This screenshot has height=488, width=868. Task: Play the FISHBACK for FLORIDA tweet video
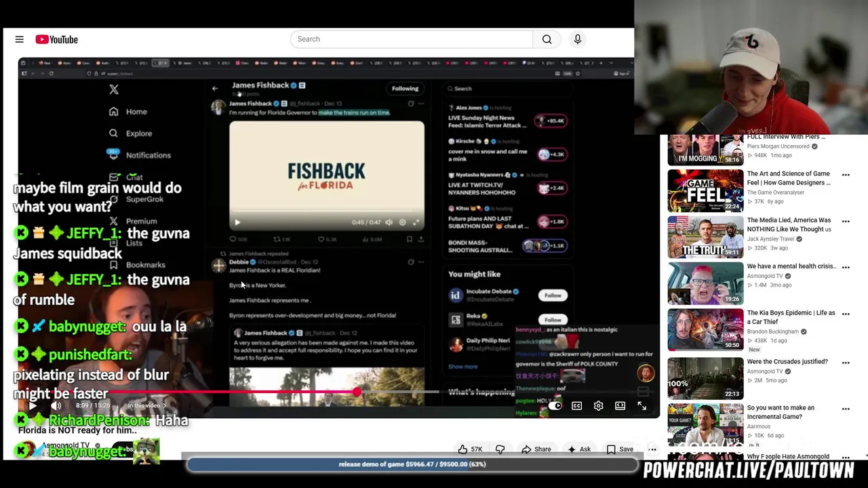point(237,222)
